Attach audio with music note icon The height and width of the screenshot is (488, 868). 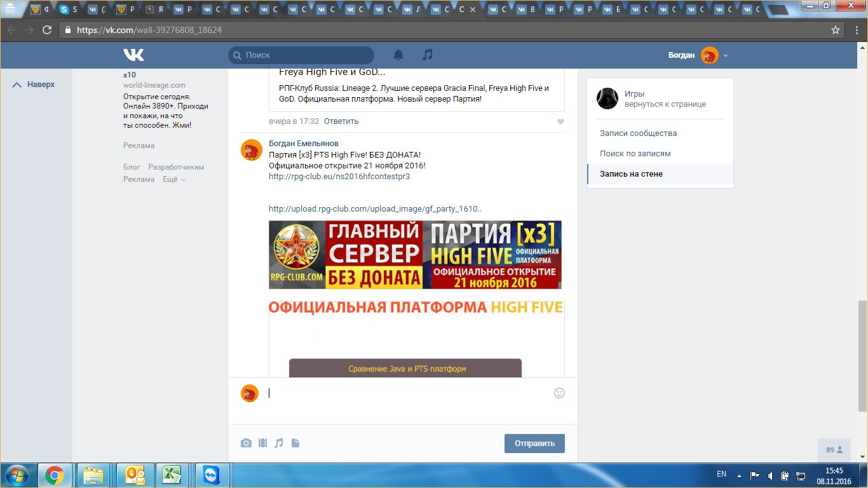pyautogui.click(x=279, y=444)
